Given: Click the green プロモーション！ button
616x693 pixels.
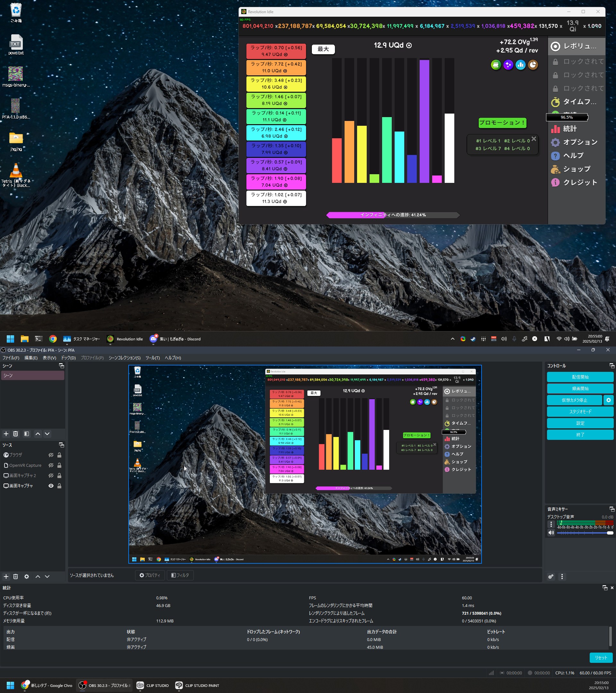Looking at the screenshot, I should point(502,123).
